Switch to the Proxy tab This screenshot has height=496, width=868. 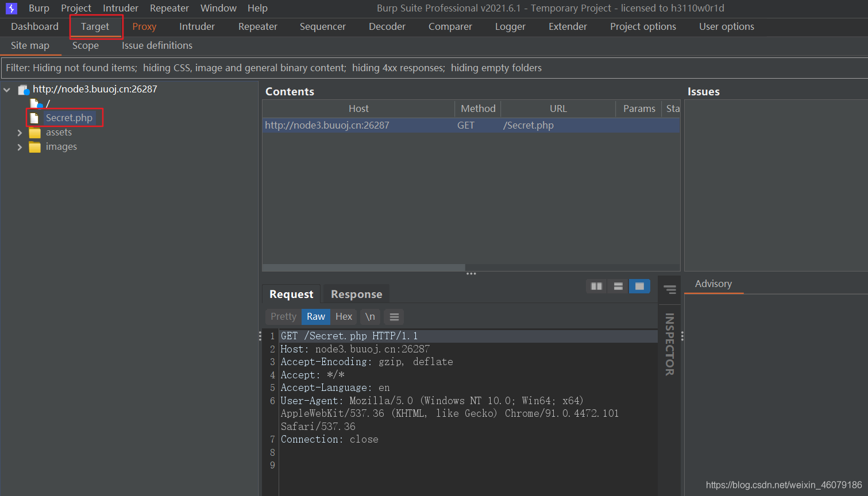coord(144,26)
